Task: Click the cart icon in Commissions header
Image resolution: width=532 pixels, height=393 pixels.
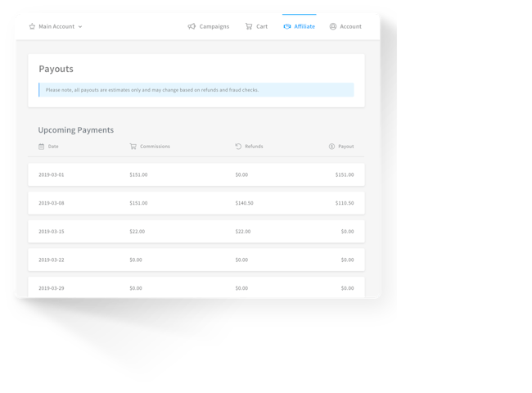Action: tap(133, 147)
